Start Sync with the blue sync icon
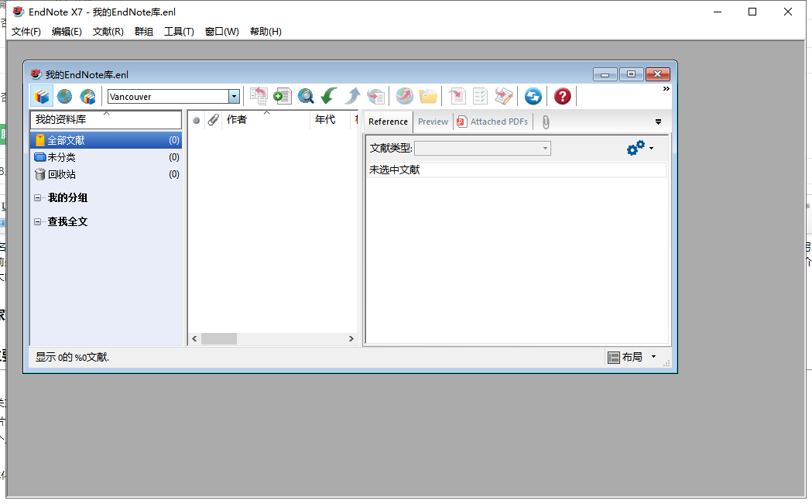This screenshot has height=504, width=812. tap(533, 96)
